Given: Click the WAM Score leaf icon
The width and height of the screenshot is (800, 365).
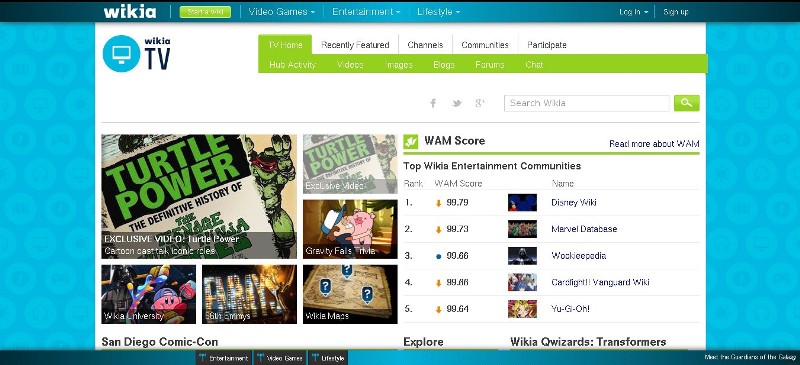Looking at the screenshot, I should click(x=411, y=141).
